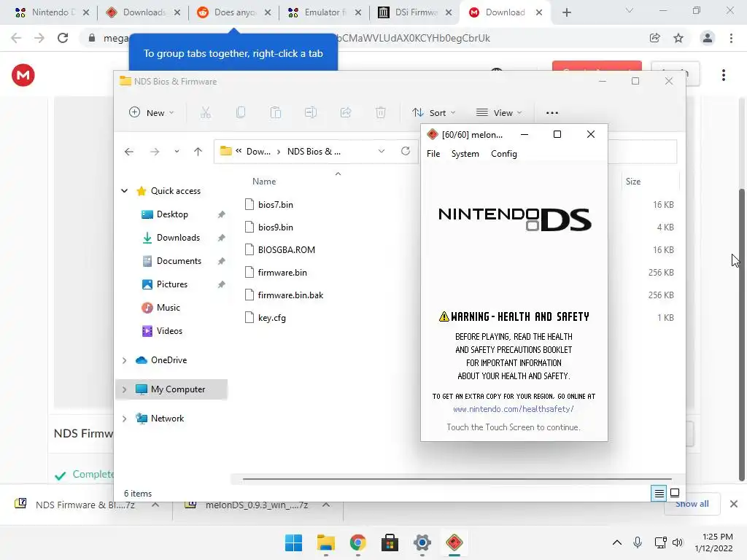Select the firmware.bin.bak file

(290, 295)
